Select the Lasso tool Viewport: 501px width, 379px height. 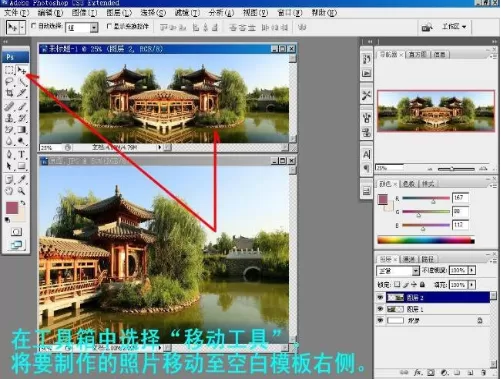click(9, 82)
